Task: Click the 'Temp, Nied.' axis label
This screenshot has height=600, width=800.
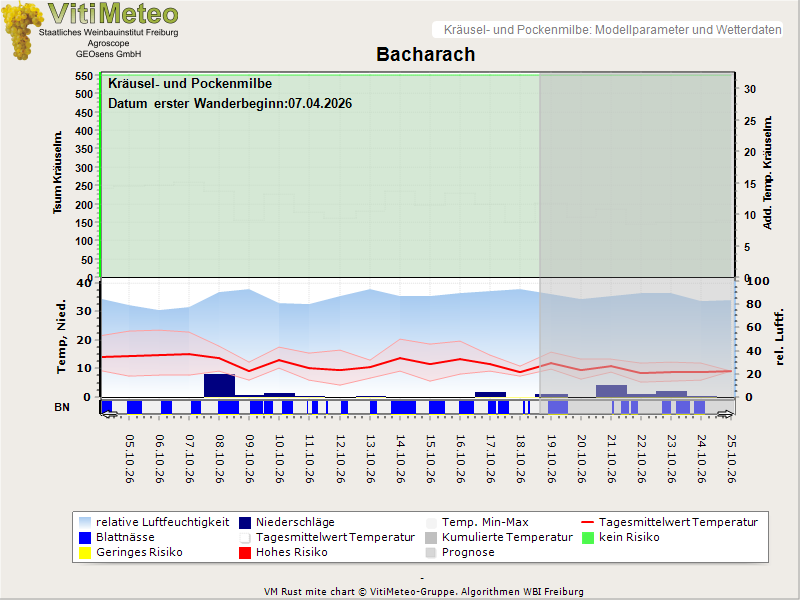Action: pos(61,337)
